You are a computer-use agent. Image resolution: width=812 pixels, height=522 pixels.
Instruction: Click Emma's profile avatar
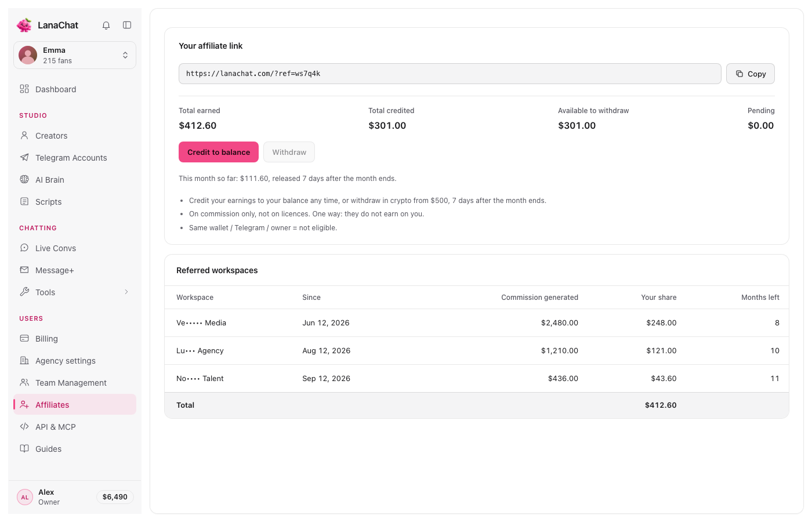pos(28,55)
